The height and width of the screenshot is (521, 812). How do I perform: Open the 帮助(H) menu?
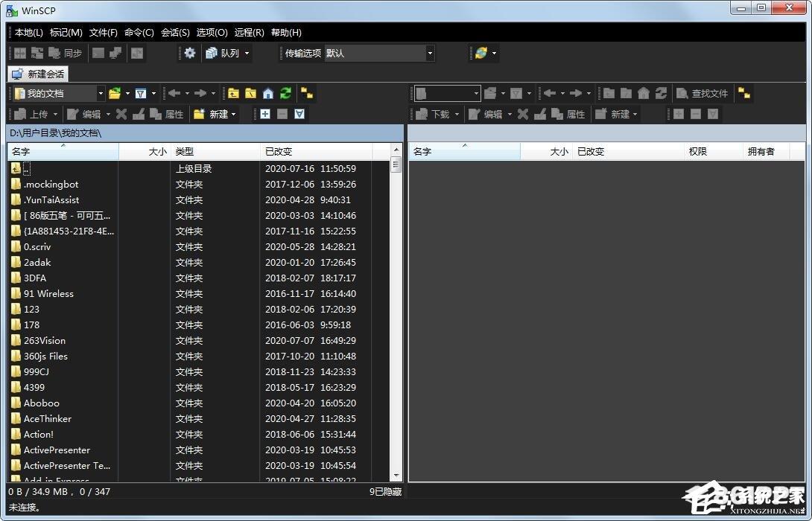tap(286, 32)
